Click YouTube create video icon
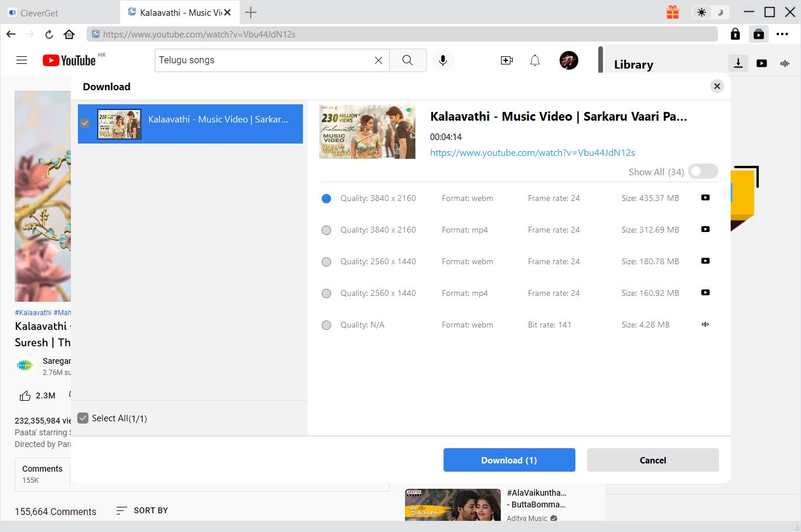801x532 pixels. tap(506, 60)
